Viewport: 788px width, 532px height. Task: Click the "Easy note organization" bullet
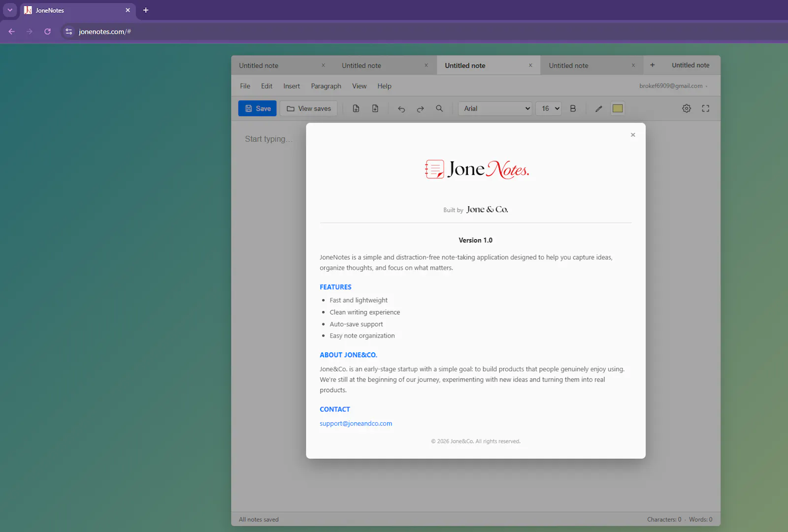tap(362, 336)
